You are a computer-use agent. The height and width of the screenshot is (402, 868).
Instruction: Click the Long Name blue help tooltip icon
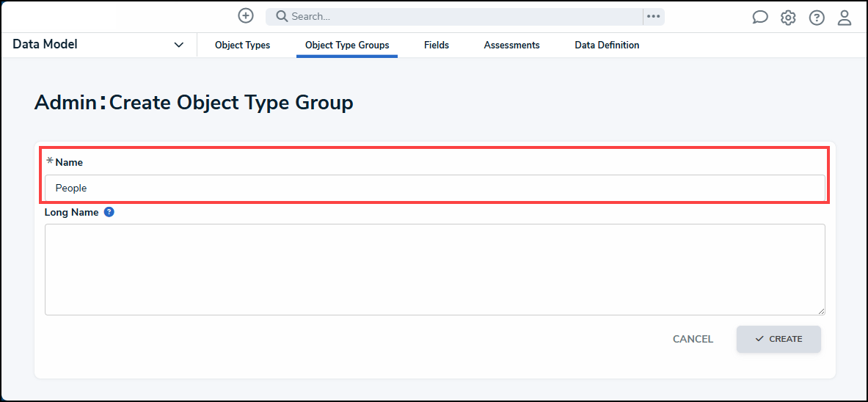coord(109,212)
